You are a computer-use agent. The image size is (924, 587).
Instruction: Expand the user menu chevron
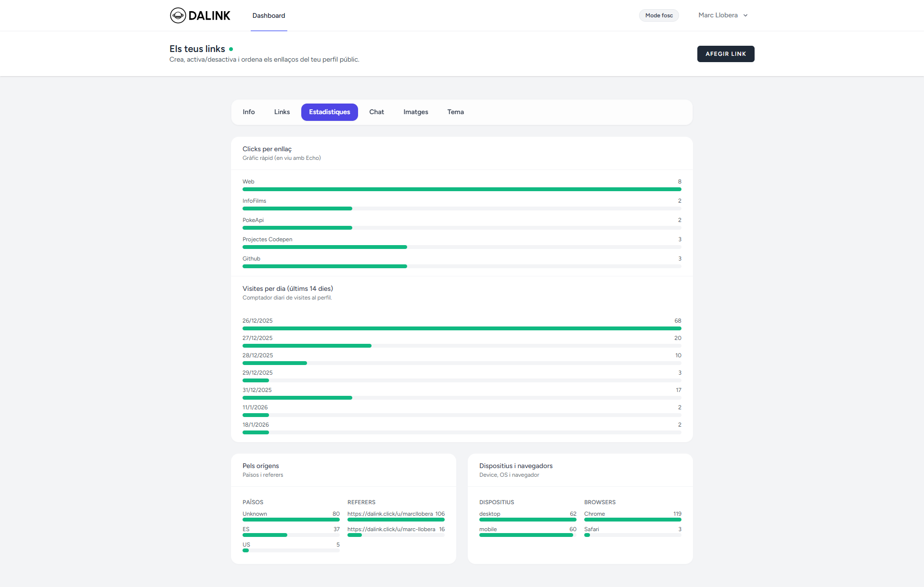coord(745,15)
